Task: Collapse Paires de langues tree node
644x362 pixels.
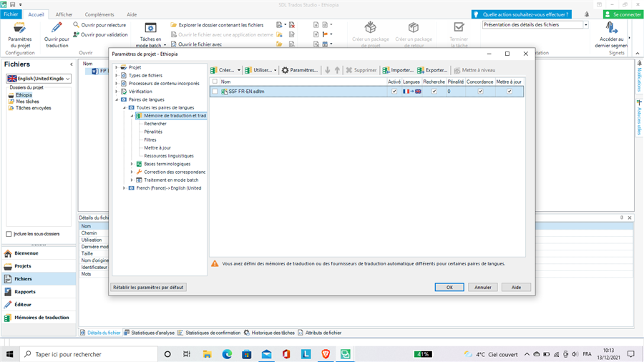Action: coord(117,99)
